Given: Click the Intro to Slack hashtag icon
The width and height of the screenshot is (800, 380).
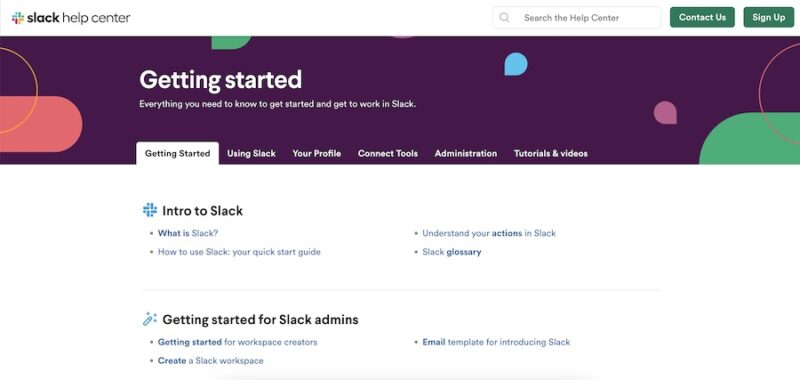Looking at the screenshot, I should pos(149,210).
